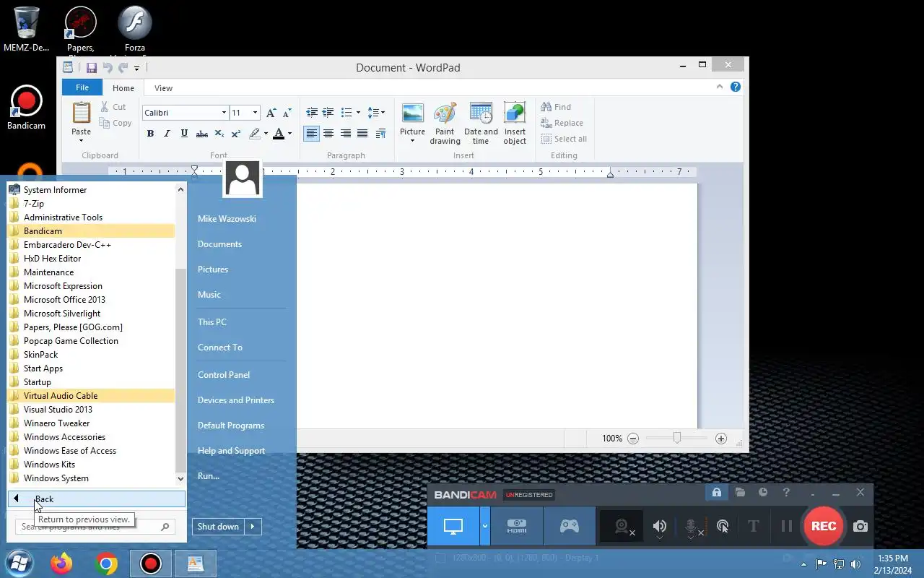Click the Bandicam screenshot camera icon

pyautogui.click(x=860, y=526)
